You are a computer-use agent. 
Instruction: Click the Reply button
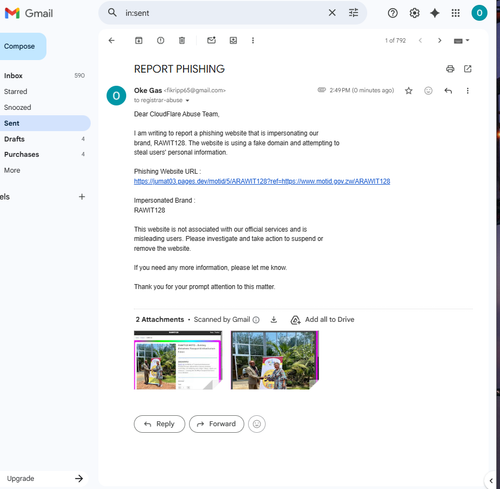159,424
